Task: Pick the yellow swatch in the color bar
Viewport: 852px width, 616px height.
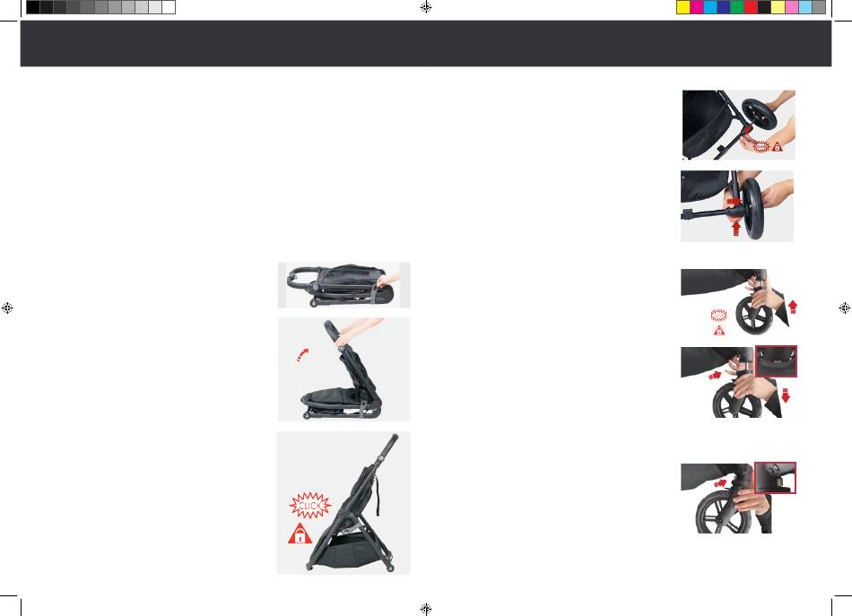Action: [x=683, y=7]
